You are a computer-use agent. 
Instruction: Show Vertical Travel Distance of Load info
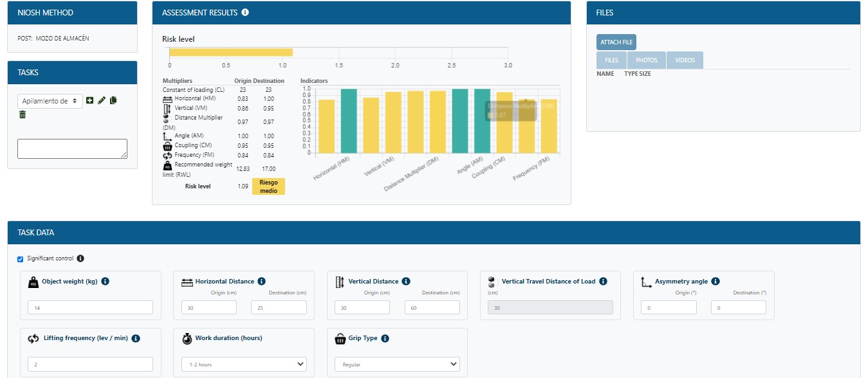point(604,281)
